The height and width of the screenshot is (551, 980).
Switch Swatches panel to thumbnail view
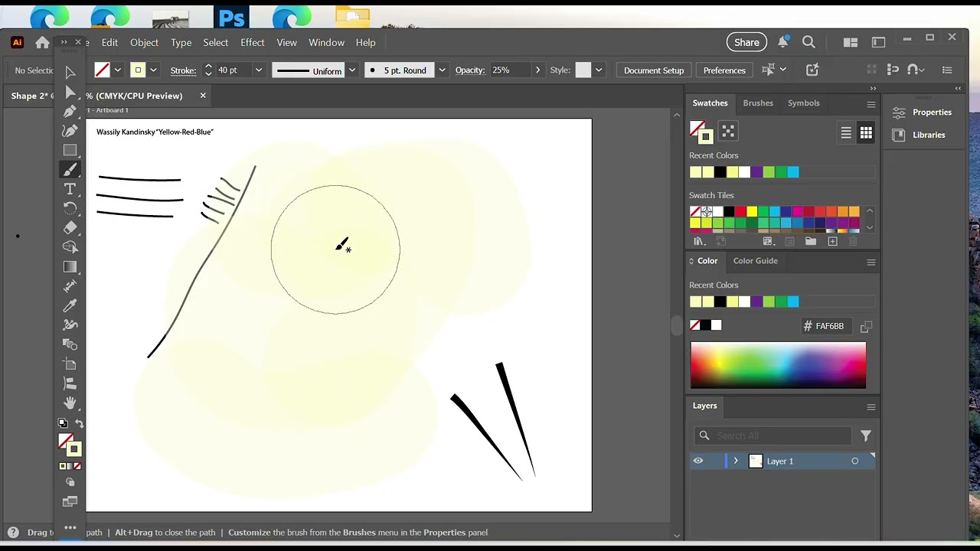(x=866, y=133)
